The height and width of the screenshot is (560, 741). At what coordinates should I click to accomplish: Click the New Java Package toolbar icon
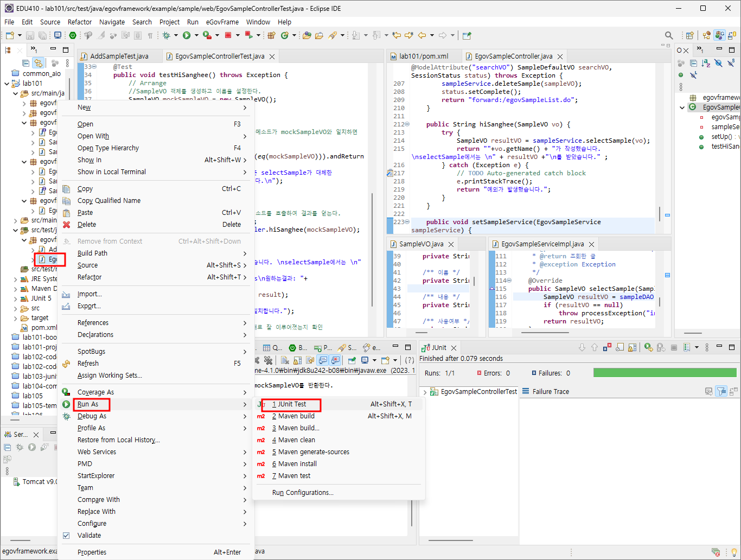(x=272, y=35)
